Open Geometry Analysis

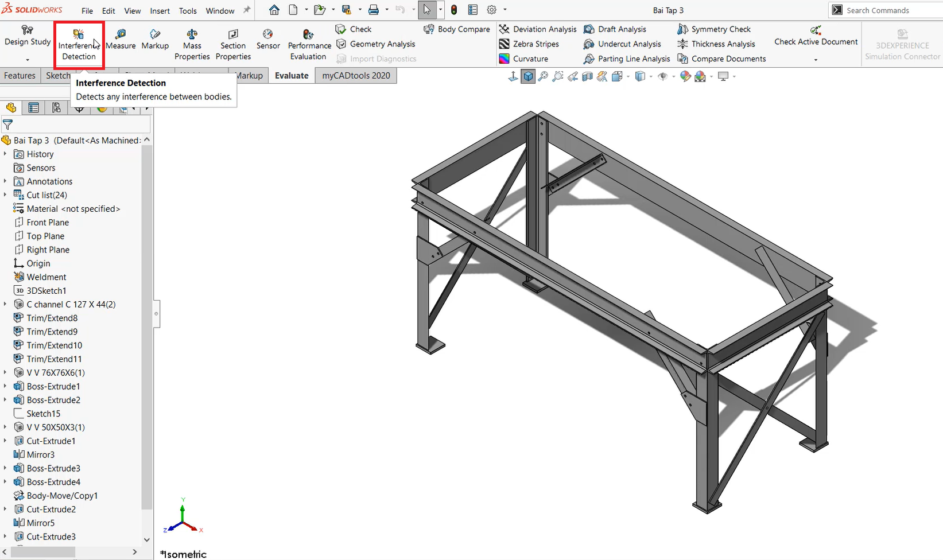tap(375, 44)
